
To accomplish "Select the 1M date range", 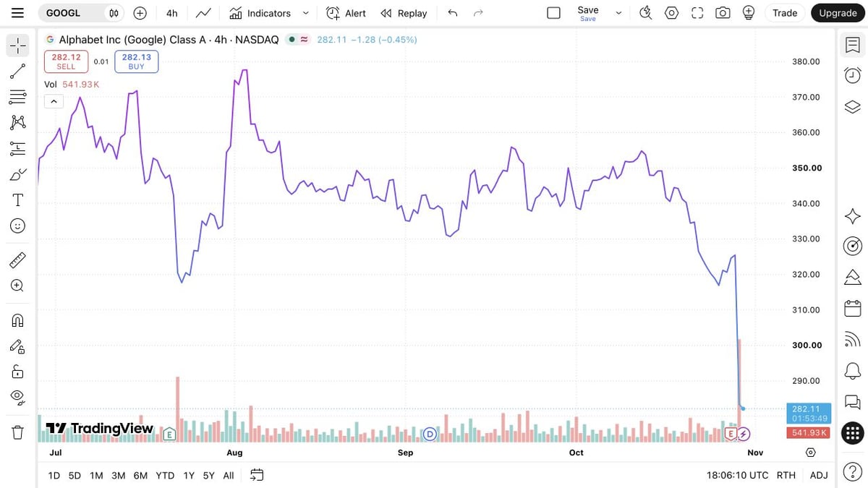I will tap(96, 475).
